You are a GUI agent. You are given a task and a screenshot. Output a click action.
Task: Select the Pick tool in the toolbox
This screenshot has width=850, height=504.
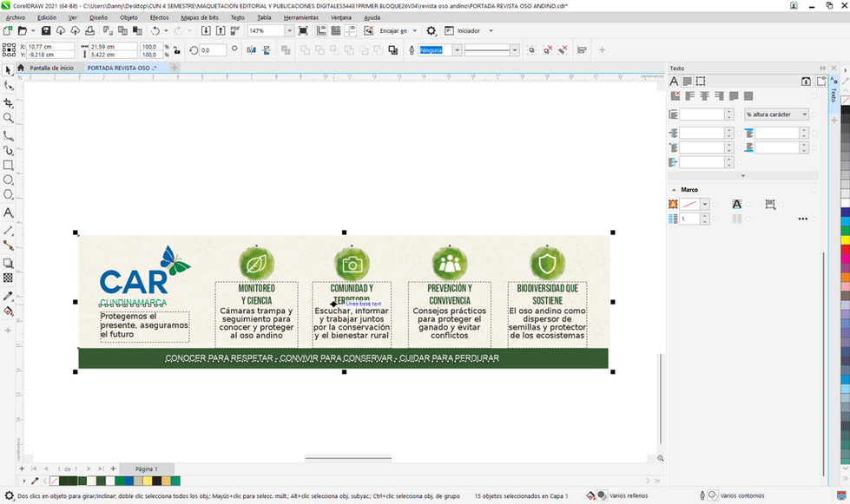8,70
